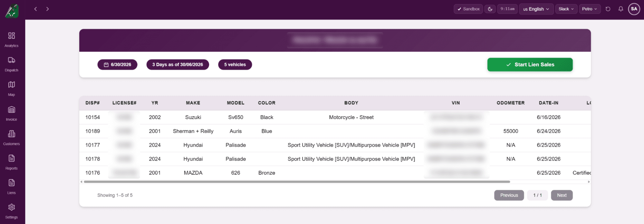Screen dimensions: 644x224
Task: Open the Petro dropdown
Action: (590, 9)
